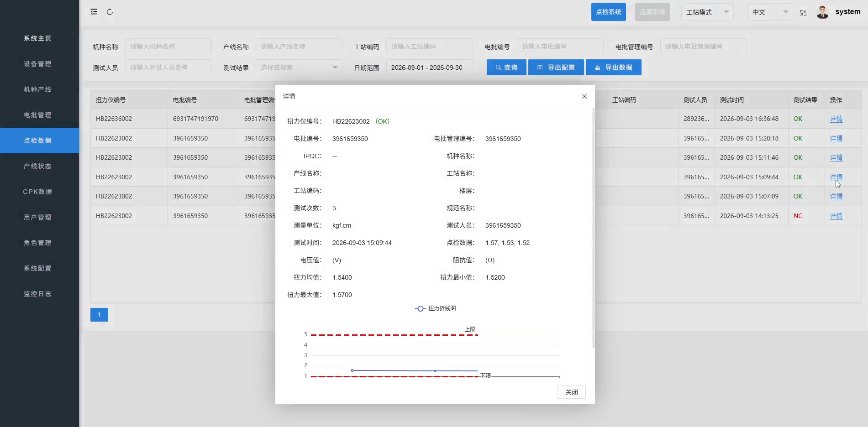Expand the 中文 language selector
The image size is (868, 427).
[771, 12]
